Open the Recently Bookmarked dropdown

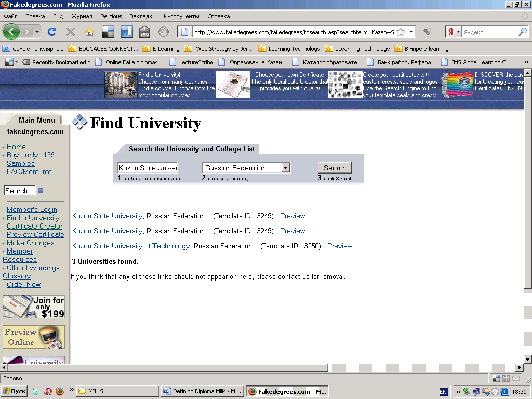tap(57, 62)
